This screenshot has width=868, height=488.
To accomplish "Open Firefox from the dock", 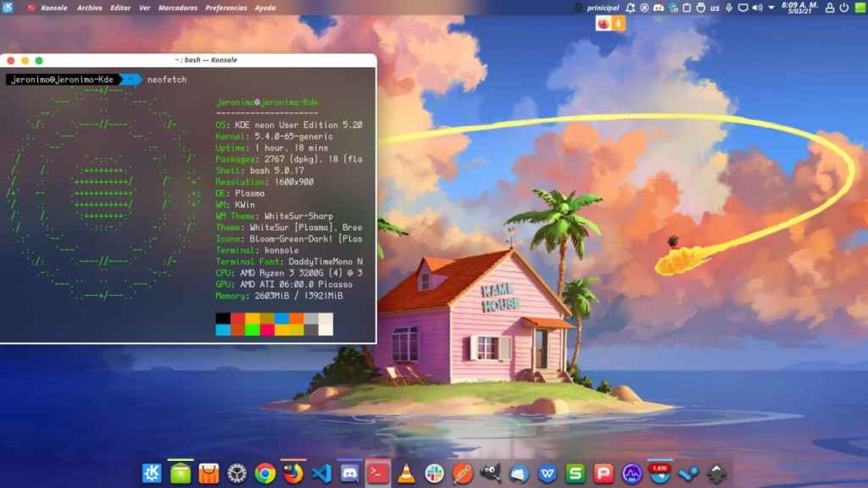I will 293,474.
